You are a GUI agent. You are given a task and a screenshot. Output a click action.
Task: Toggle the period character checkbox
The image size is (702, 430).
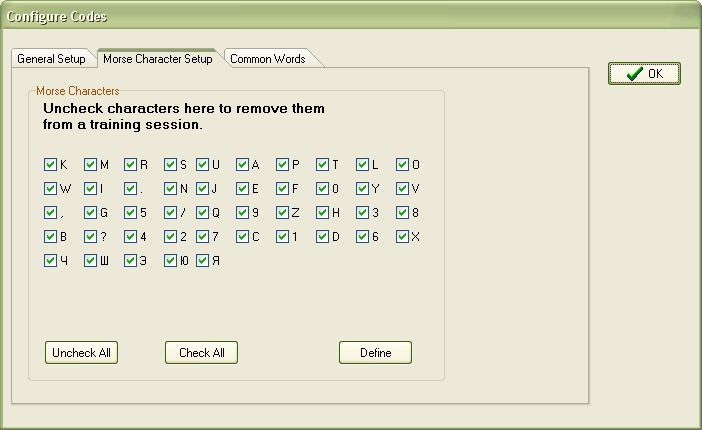click(x=130, y=189)
